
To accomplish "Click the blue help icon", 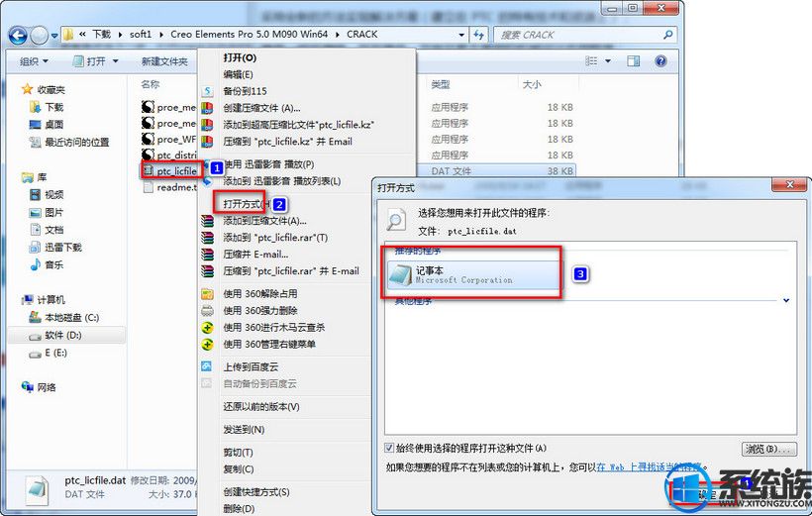I will [660, 61].
